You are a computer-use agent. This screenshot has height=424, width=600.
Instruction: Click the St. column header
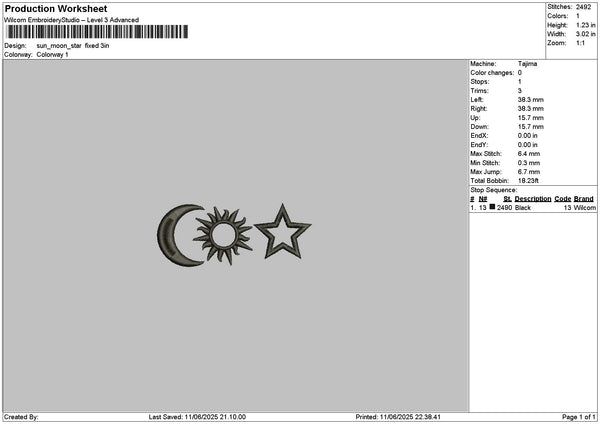pyautogui.click(x=507, y=199)
